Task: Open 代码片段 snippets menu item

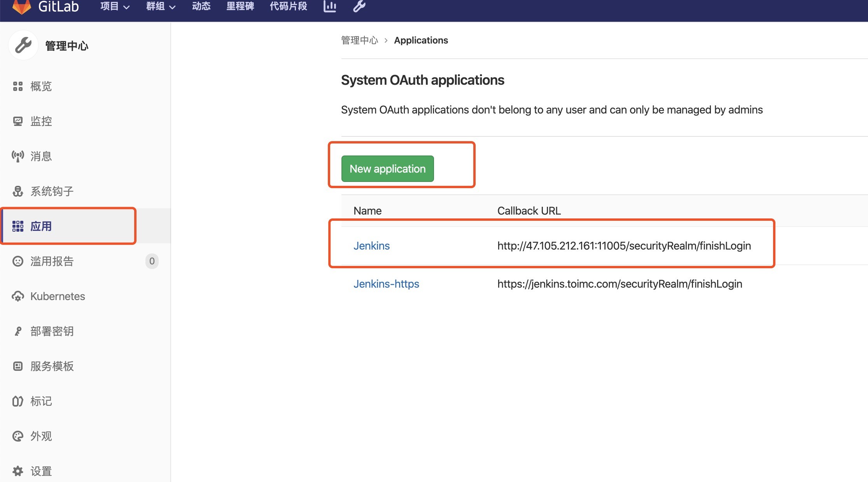Action: pyautogui.click(x=288, y=6)
